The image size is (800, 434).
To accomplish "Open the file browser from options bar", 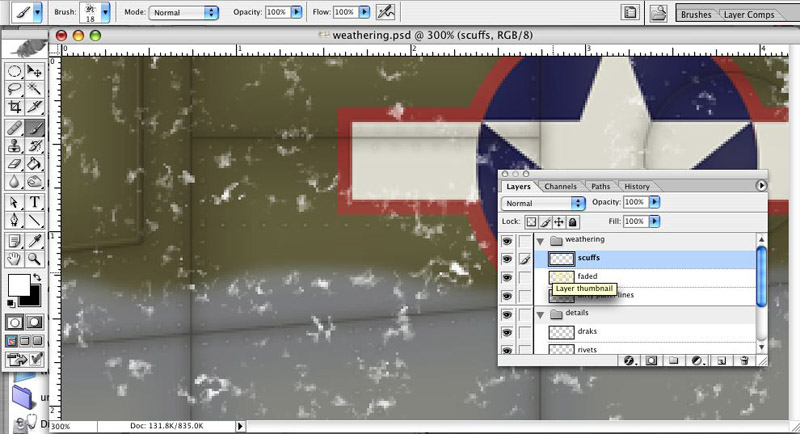I will click(658, 13).
